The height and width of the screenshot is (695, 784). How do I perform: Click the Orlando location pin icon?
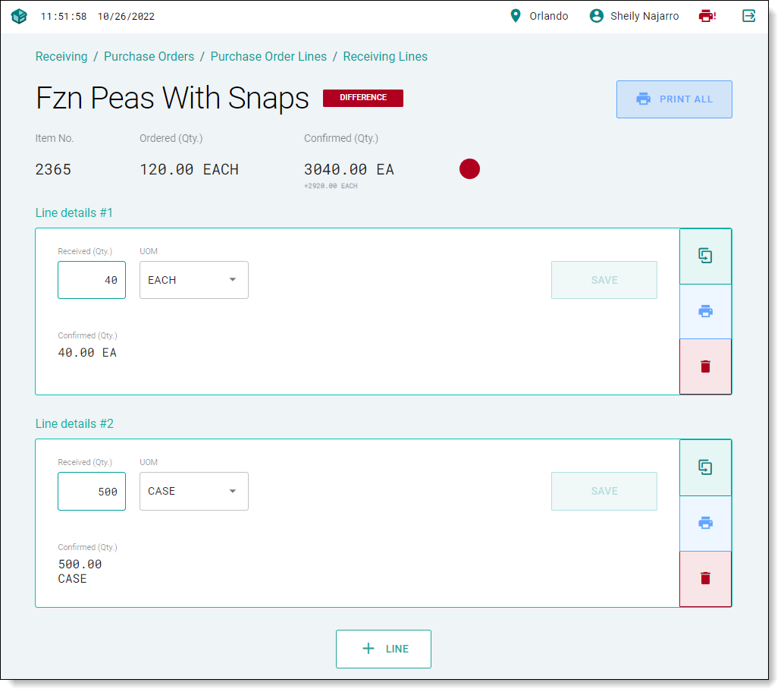click(x=516, y=16)
